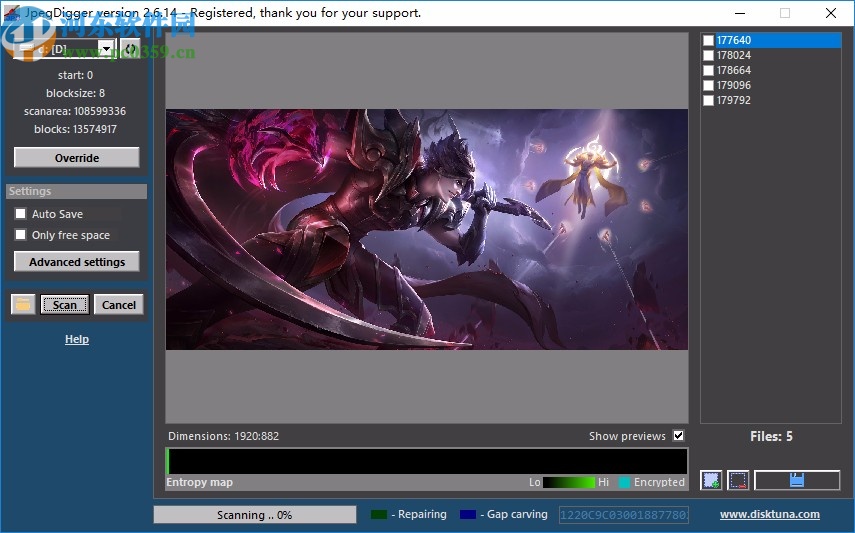
Task: Click the Entropy map bar
Action: click(x=427, y=461)
